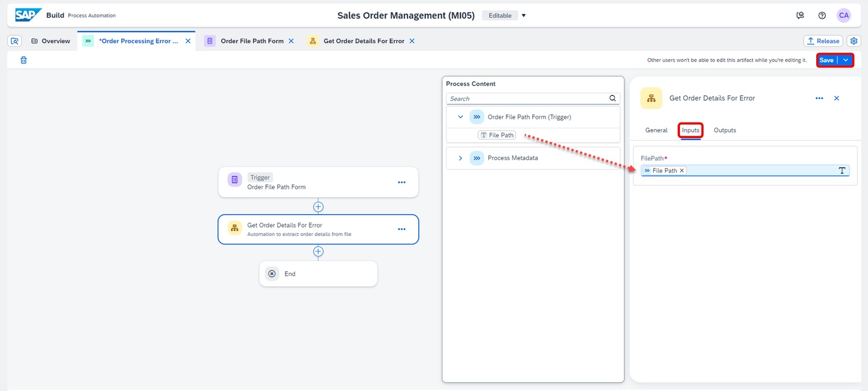Image resolution: width=868 pixels, height=391 pixels.
Task: Click the text type icon in FilePath field
Action: coord(842,171)
